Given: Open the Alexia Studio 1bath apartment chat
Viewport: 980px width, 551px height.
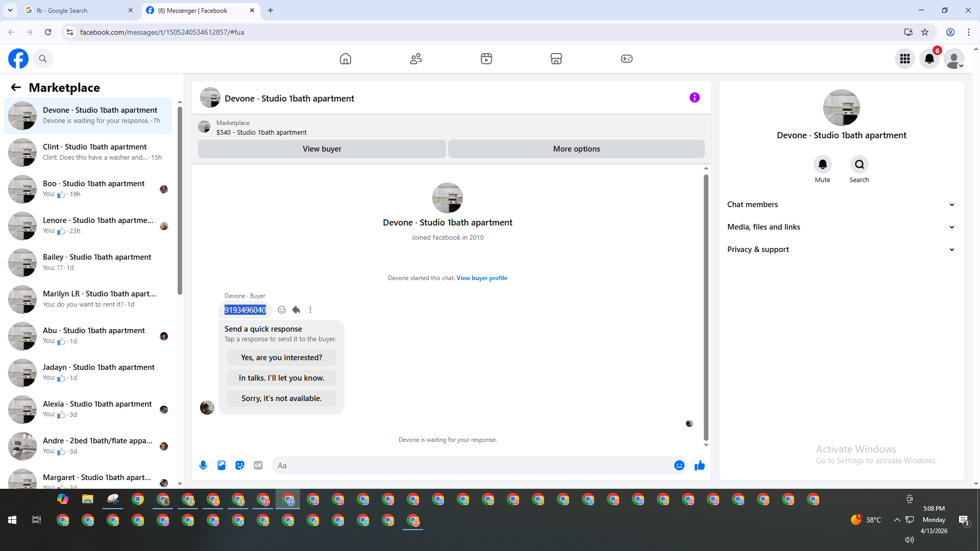Looking at the screenshot, I should pos(88,410).
